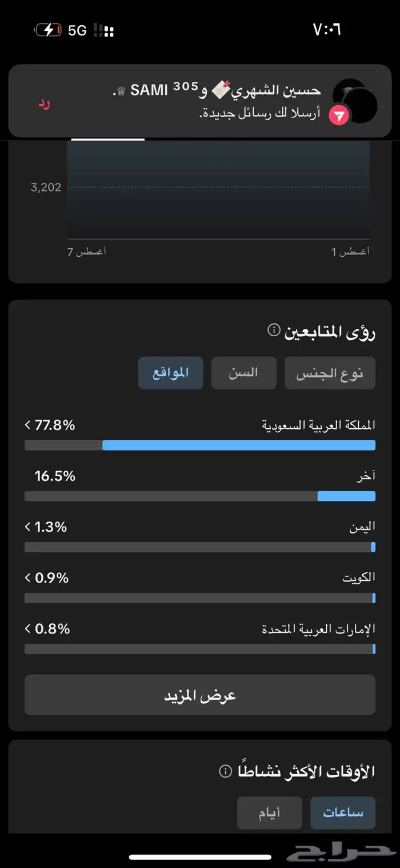Select the نوع الجنس gender tab

tap(330, 373)
